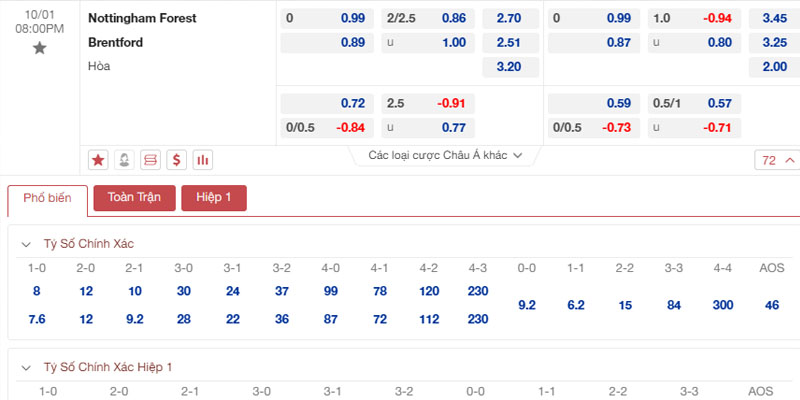Expand Các loại cược Châu Á khác
Screen dimensions: 800x400
(x=445, y=155)
